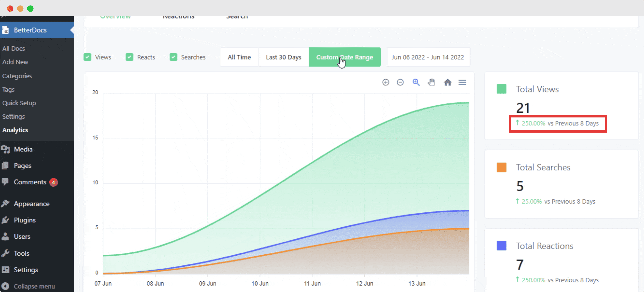
Task: Disable the Reacts checkbox
Action: point(129,57)
